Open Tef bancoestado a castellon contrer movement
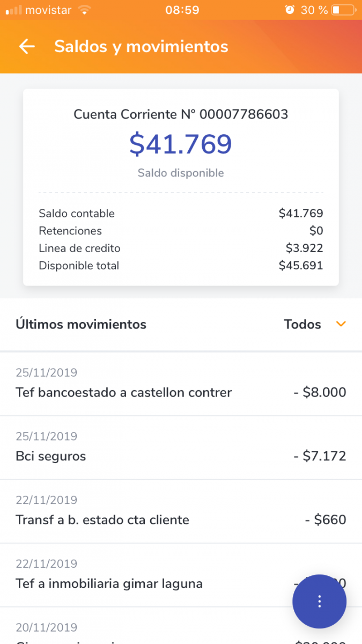The image size is (362, 644). [181, 384]
